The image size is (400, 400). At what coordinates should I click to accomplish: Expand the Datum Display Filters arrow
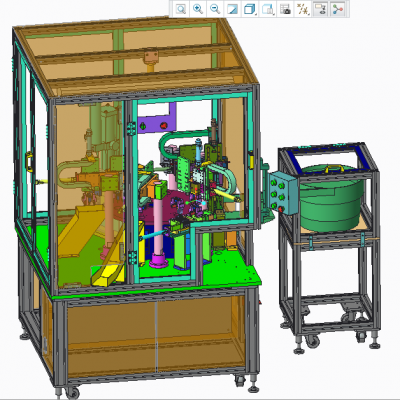click(x=309, y=14)
